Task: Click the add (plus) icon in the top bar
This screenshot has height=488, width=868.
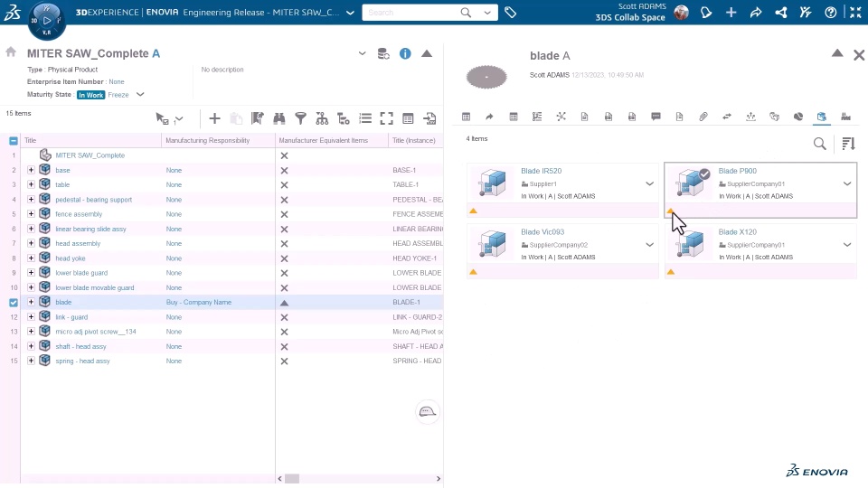Action: 731,12
